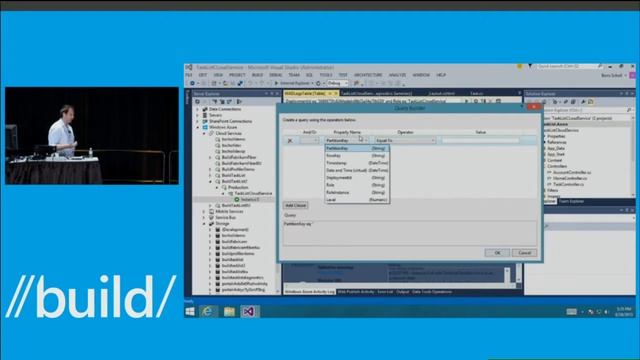The width and height of the screenshot is (640, 360).
Task: Open the HELP menu
Action: (x=441, y=75)
